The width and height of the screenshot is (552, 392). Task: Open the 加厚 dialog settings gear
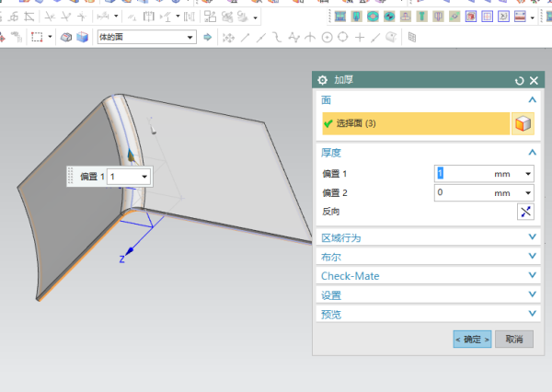click(322, 81)
